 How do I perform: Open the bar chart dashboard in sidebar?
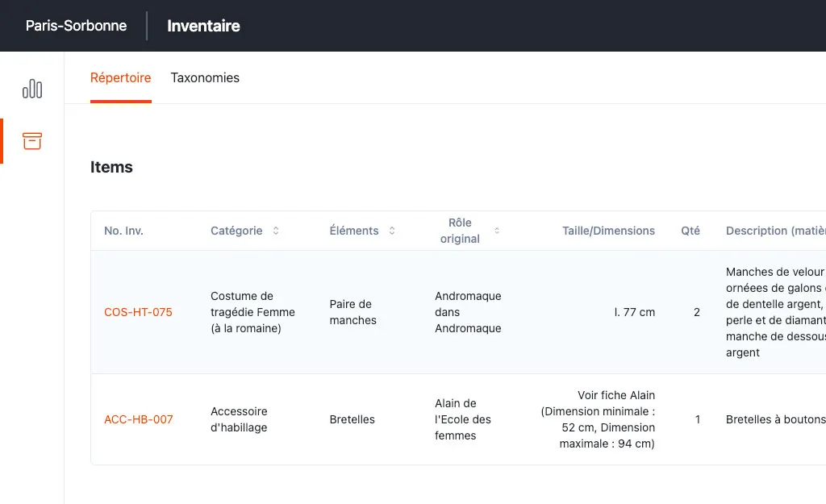32,89
